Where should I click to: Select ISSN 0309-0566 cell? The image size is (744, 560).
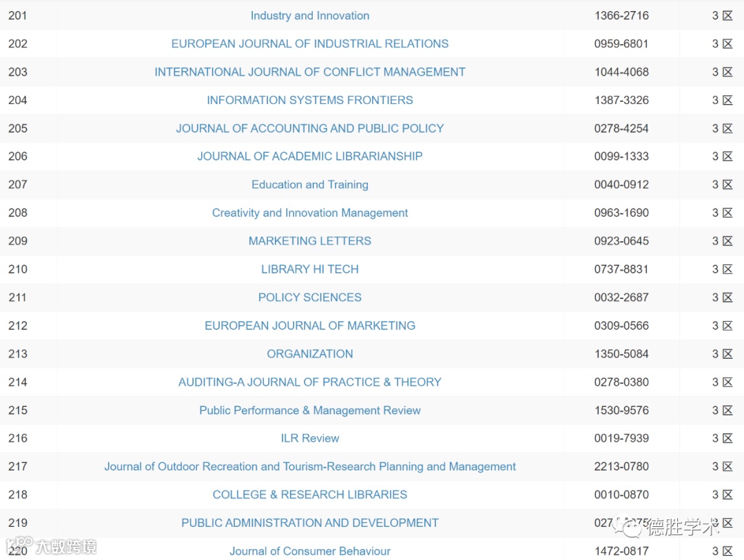[x=621, y=326]
